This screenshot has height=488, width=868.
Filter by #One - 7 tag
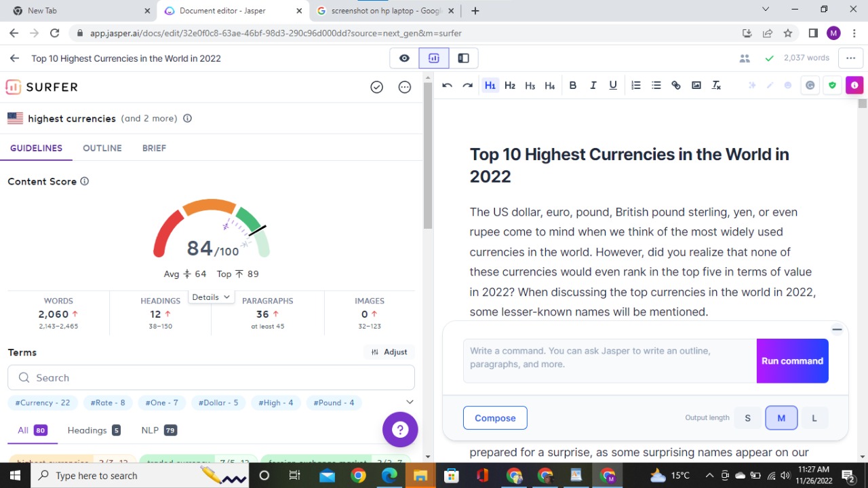pos(161,402)
